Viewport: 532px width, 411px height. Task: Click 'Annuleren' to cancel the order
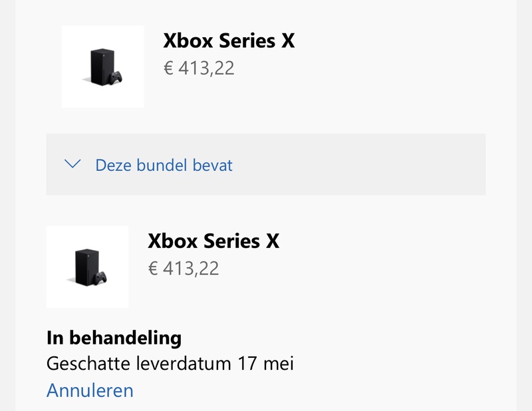(90, 390)
